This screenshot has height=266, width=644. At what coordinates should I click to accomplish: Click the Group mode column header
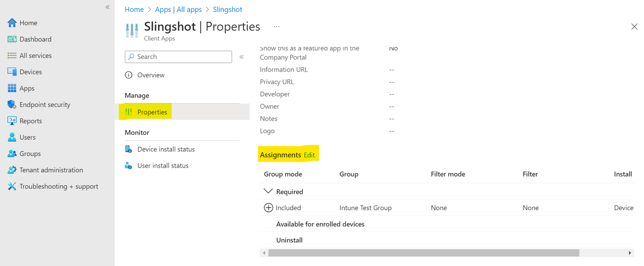point(283,174)
